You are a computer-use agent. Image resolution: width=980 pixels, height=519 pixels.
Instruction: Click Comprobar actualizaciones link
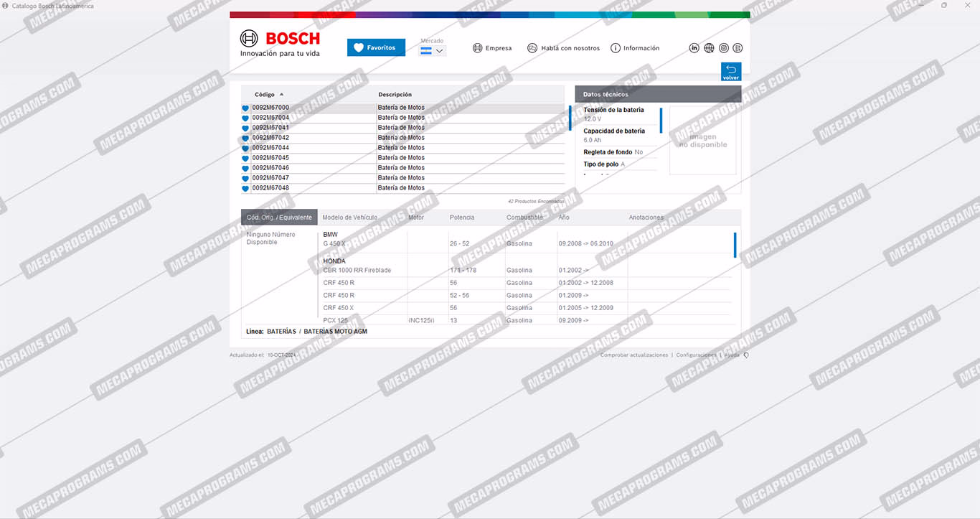(x=633, y=355)
